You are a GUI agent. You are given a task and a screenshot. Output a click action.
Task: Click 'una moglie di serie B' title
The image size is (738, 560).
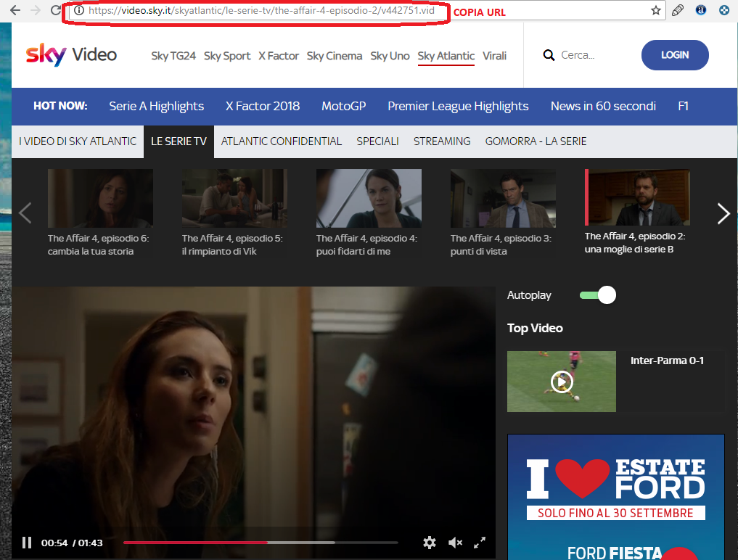click(629, 250)
